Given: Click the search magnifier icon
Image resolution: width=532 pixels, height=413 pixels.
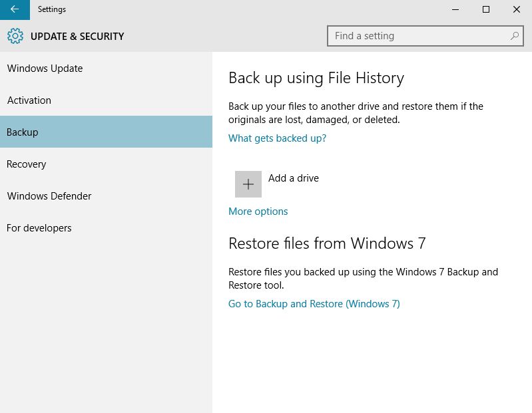Looking at the screenshot, I should (x=515, y=35).
